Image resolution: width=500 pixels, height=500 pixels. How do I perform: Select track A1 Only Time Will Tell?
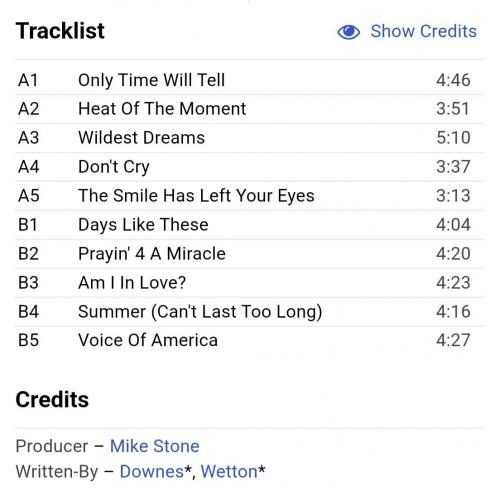pyautogui.click(x=250, y=80)
